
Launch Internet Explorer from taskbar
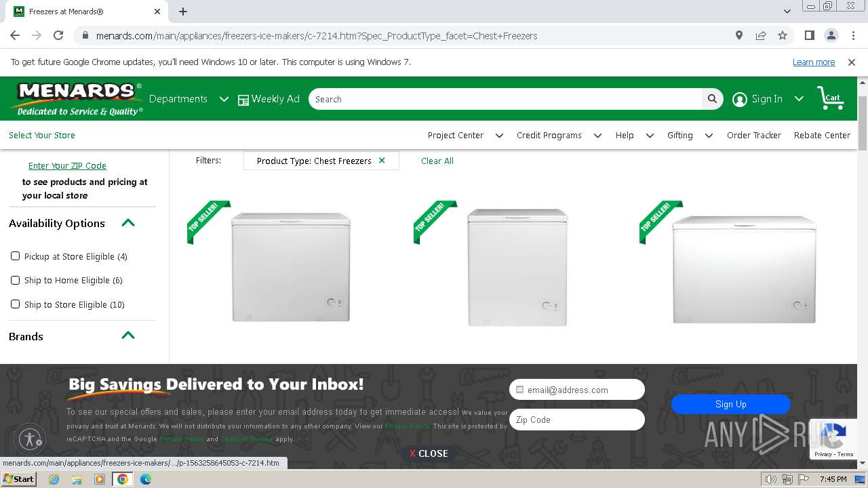tap(54, 479)
